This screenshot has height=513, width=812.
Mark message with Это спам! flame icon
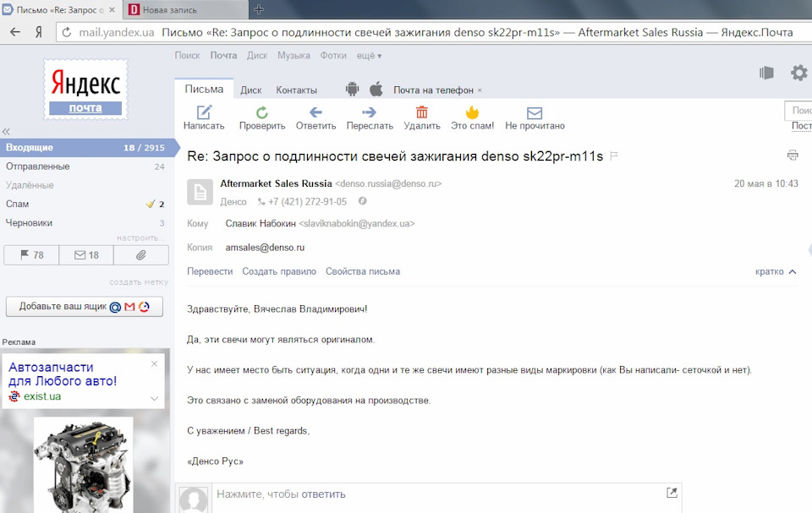472,112
